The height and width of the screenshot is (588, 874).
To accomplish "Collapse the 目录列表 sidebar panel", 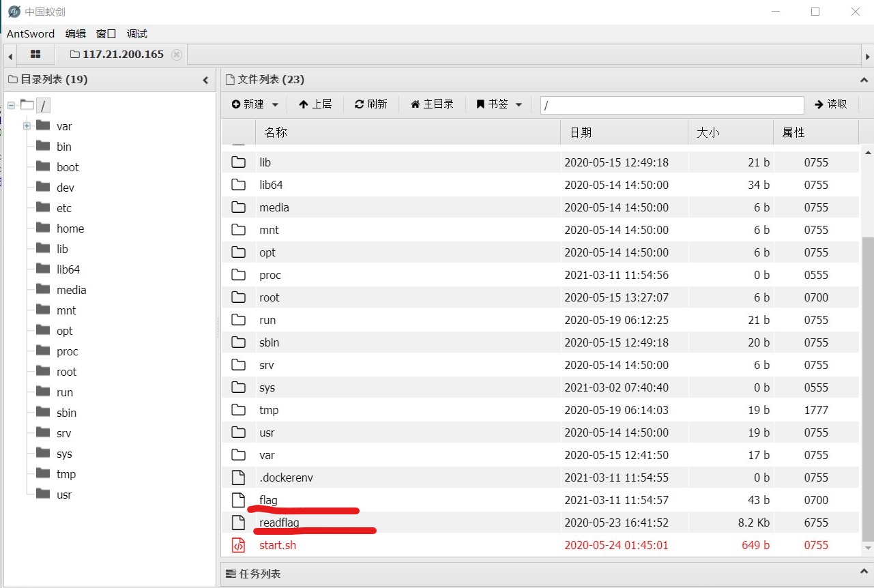I will 206,79.
